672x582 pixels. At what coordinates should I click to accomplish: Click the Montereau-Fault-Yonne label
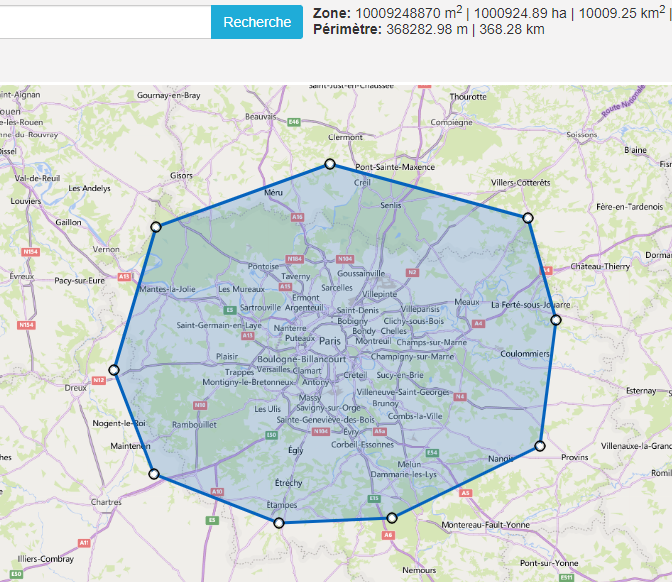coord(486,525)
